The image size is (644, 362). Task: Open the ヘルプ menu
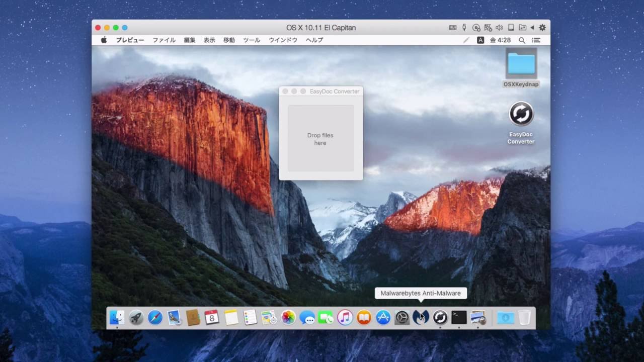pyautogui.click(x=314, y=40)
